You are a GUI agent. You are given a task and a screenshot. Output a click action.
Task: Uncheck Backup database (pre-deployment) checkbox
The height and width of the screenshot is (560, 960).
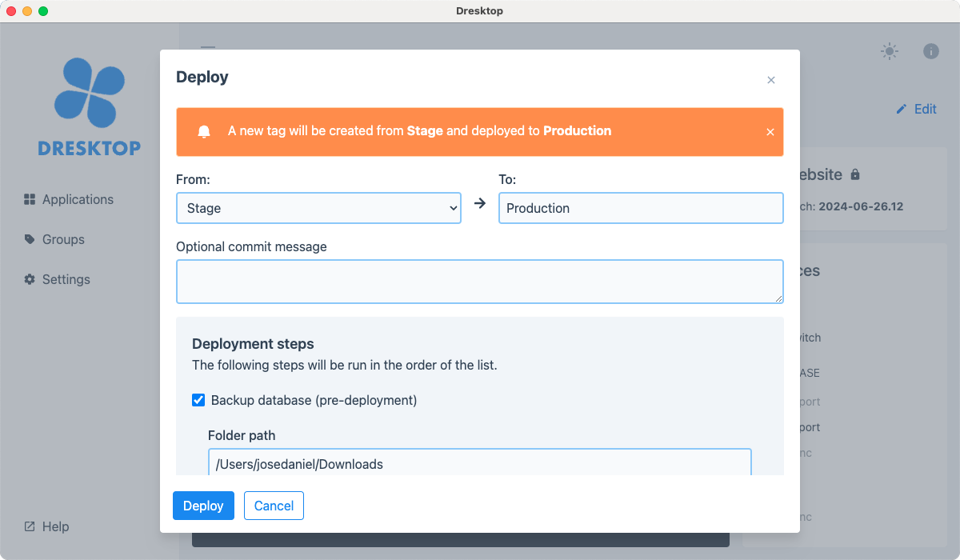point(198,400)
